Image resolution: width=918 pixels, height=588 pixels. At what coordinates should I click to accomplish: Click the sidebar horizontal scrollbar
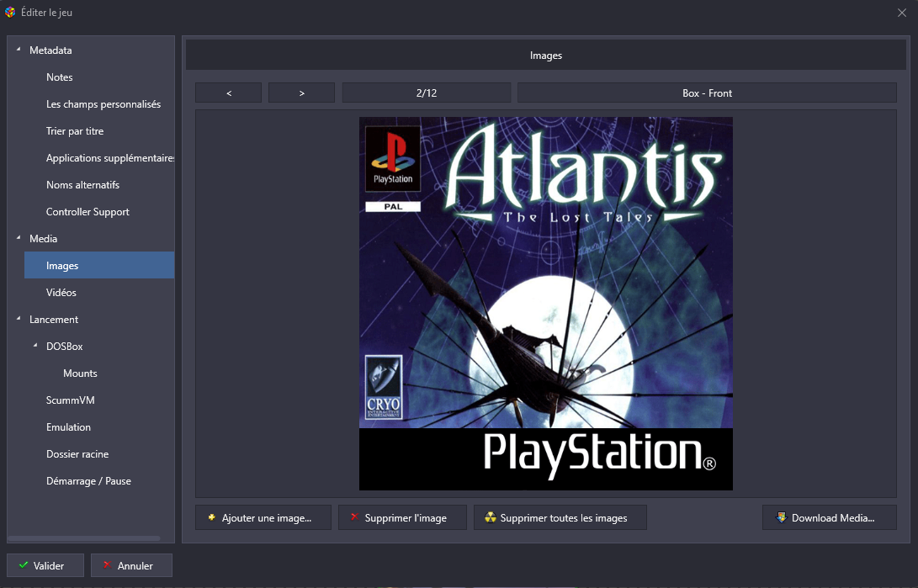coord(83,538)
